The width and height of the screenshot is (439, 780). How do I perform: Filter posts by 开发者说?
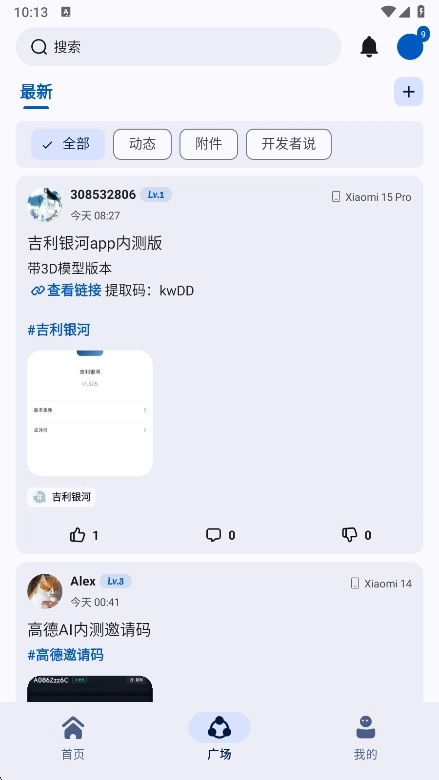pos(289,144)
